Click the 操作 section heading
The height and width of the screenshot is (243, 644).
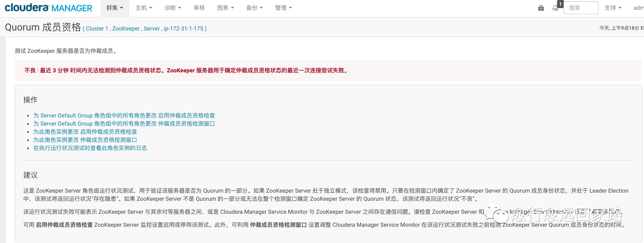30,100
